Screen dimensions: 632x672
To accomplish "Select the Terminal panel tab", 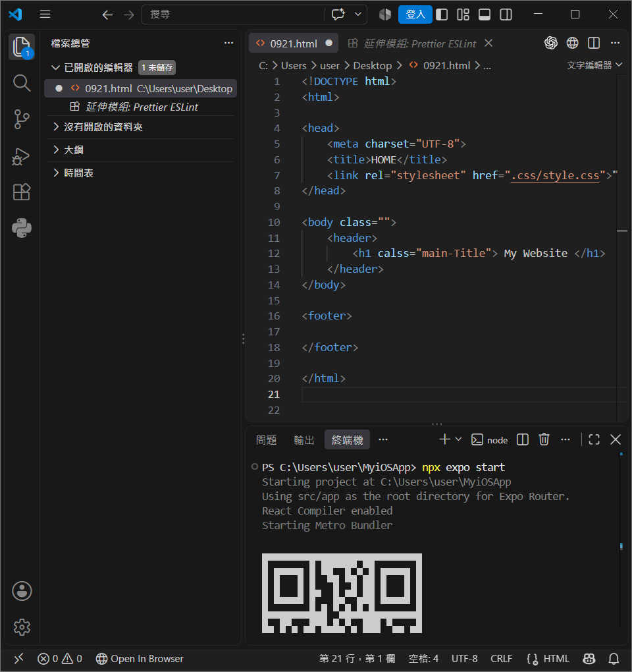I will (347, 440).
